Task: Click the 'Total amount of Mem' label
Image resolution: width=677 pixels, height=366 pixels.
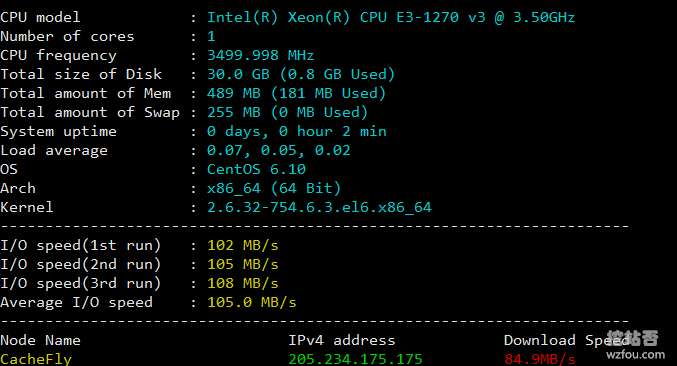Action: [85, 93]
